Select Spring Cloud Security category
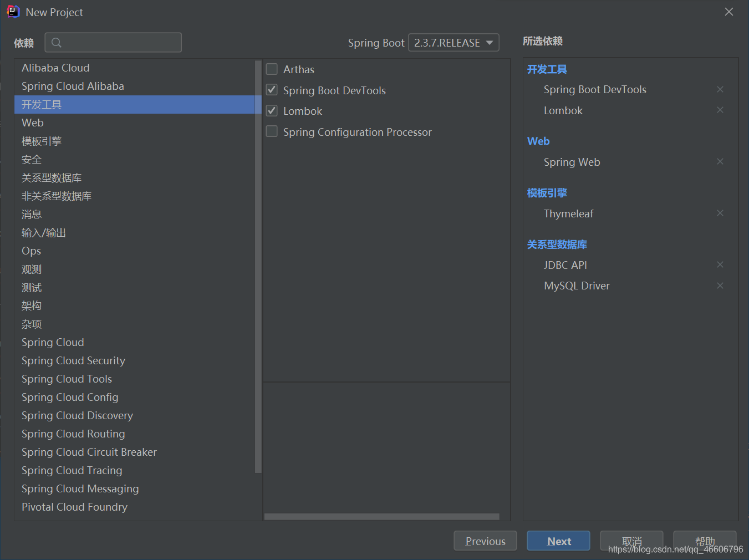This screenshot has width=749, height=560. pos(134,360)
